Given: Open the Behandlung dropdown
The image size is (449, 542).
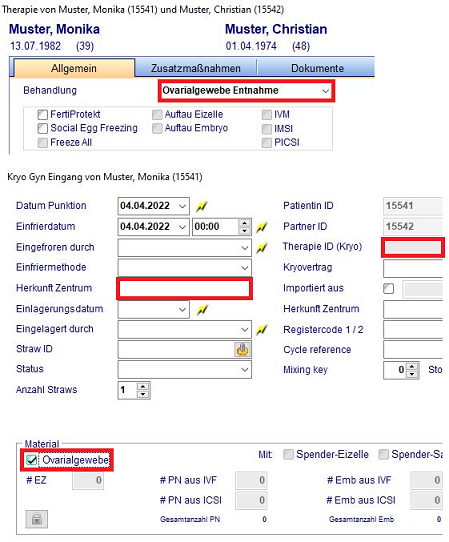Looking at the screenshot, I should coord(246,91).
